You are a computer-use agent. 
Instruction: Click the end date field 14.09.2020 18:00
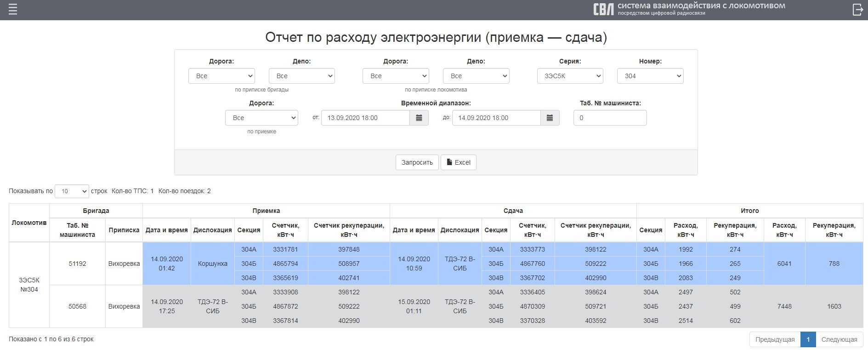coord(496,118)
